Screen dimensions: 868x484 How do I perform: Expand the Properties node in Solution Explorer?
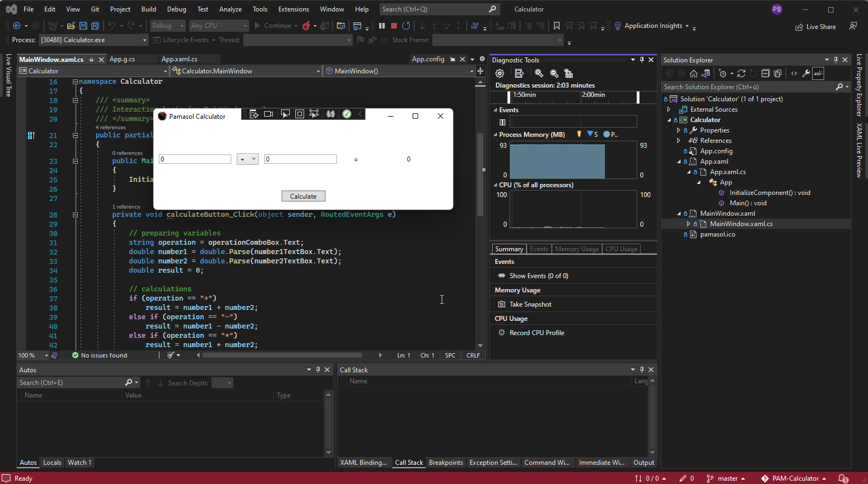(678, 130)
